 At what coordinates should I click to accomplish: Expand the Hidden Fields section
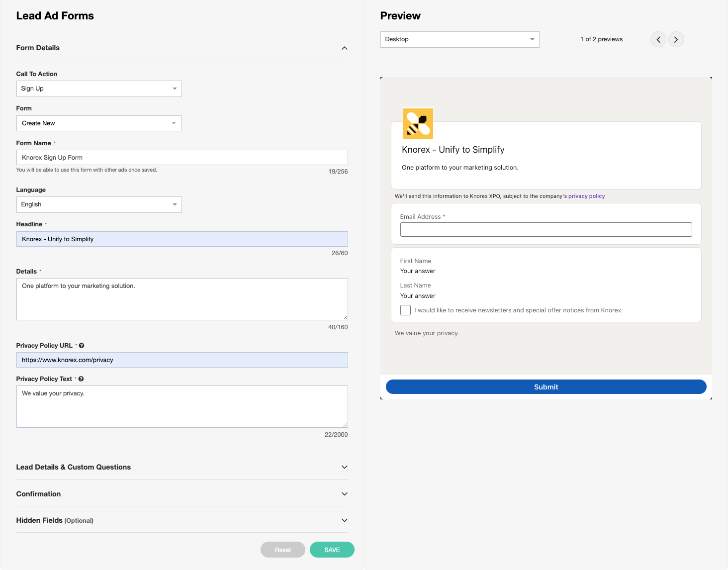click(x=344, y=520)
